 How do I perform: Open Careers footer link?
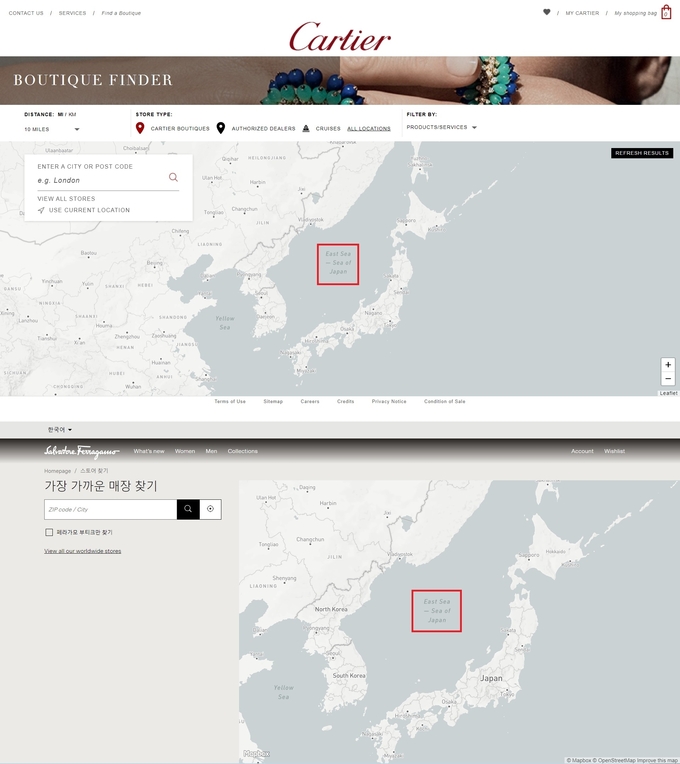tap(310, 401)
